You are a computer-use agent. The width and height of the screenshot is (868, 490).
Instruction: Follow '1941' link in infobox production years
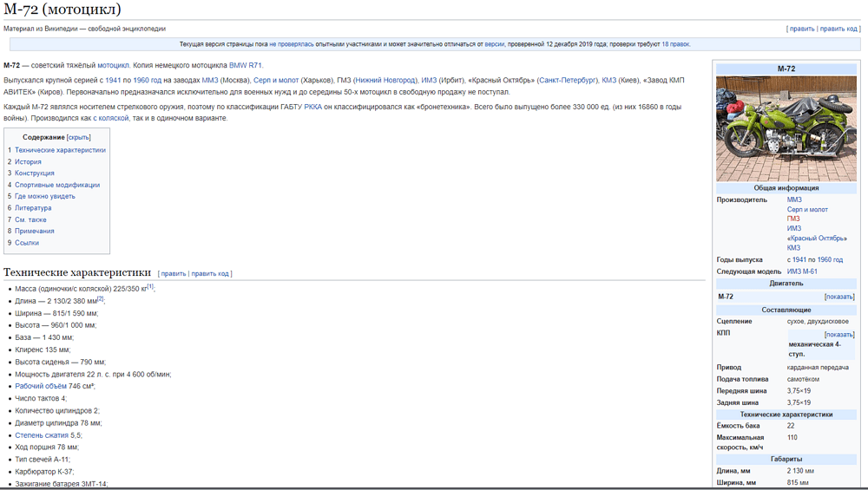click(799, 259)
